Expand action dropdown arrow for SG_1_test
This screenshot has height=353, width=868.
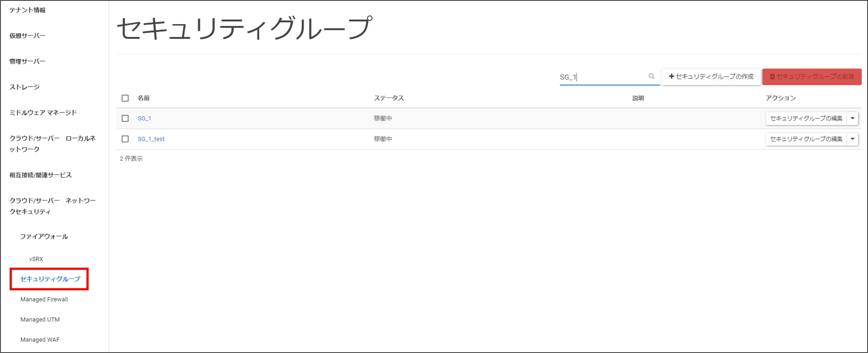click(x=852, y=139)
